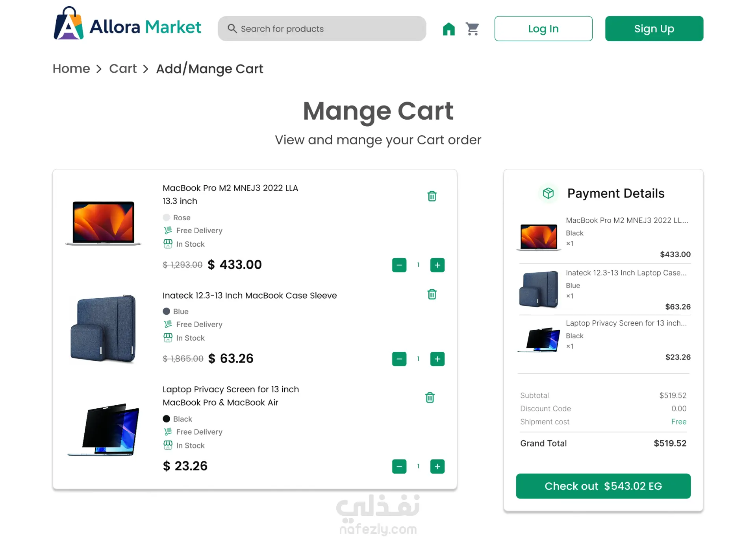Click $23.26 in Payment Details
The image size is (756, 537).
(x=678, y=357)
